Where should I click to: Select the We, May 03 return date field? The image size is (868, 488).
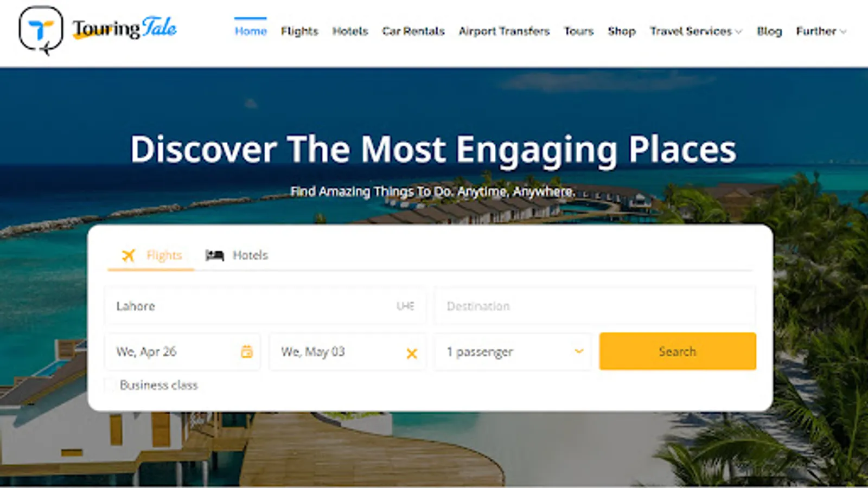[x=348, y=352]
